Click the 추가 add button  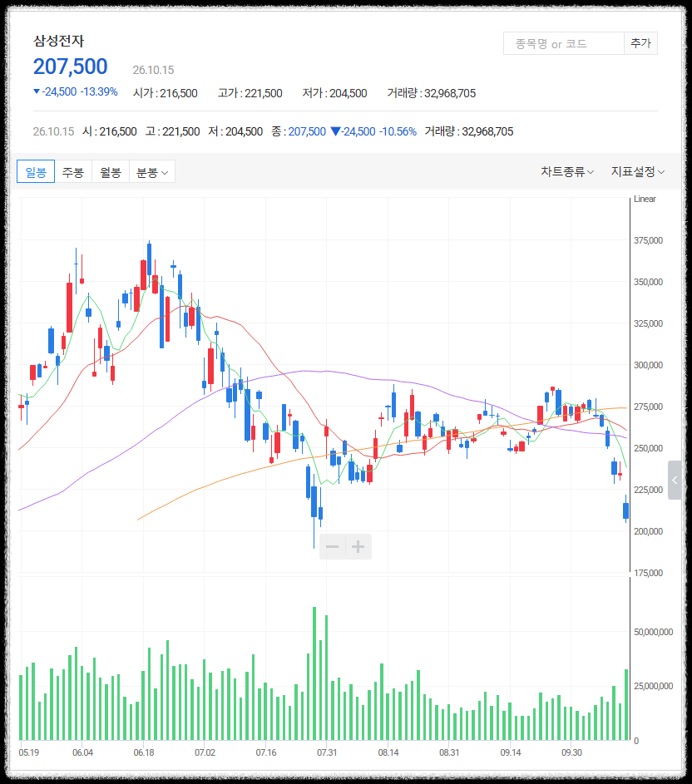coord(640,43)
